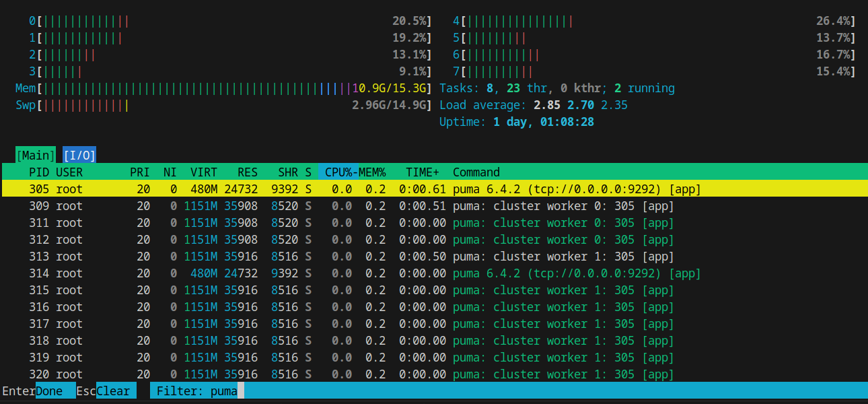Screen dimensions: 868x404
Task: Click the CPU 3 usage meter
Action: (x=231, y=71)
